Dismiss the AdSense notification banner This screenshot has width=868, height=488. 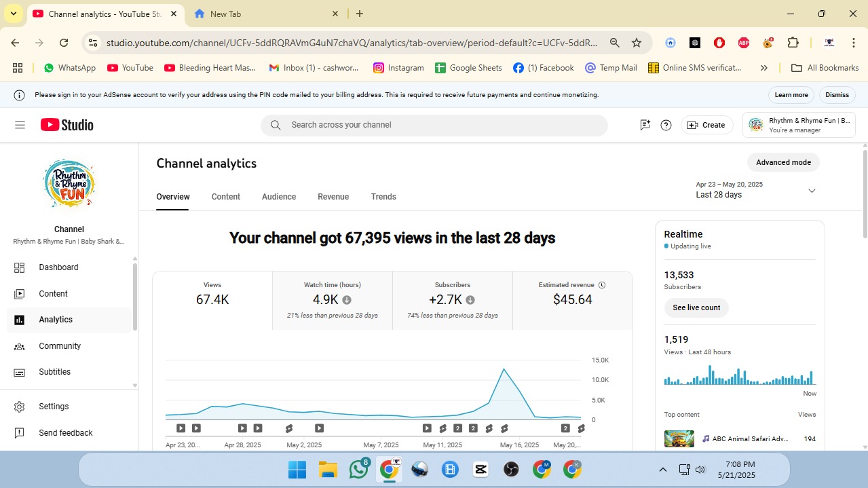click(837, 95)
